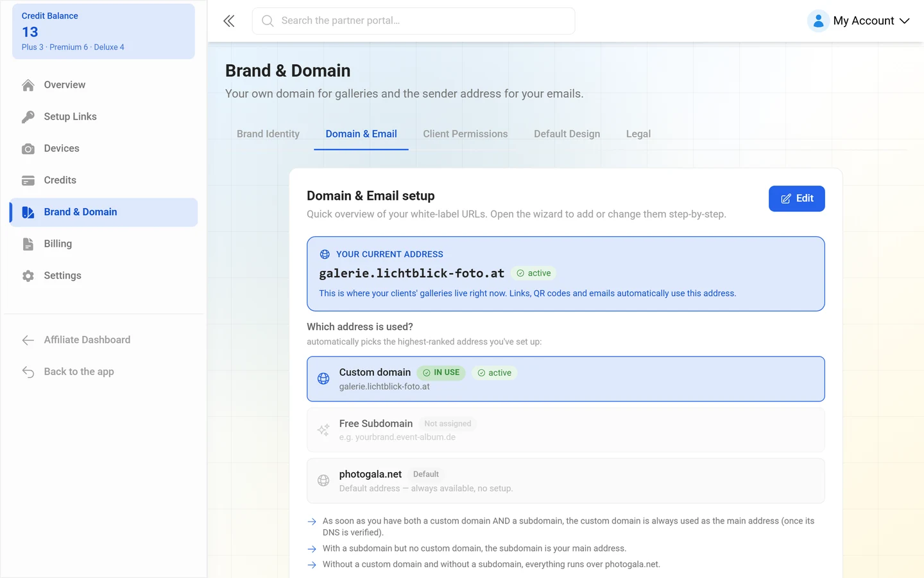Collapse the sidebar with double chevron icon
Viewport: 924px width, 578px height.
coord(229,21)
